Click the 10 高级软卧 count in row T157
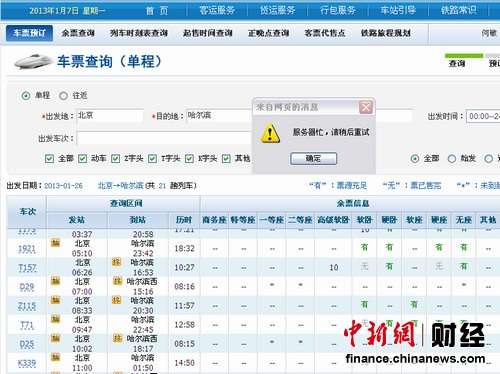This screenshot has height=374, width=500. coord(334,267)
